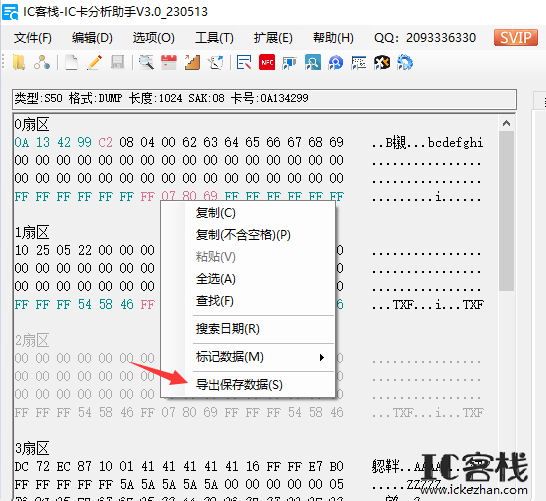Screen dimensions: 546x501
Task: Click the 1扇区 sector heading
Action: coord(32,232)
